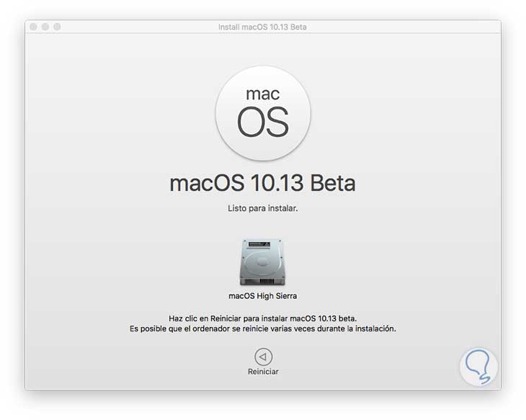
Task: Click the macOS High Sierra disk label
Action: pos(263,296)
